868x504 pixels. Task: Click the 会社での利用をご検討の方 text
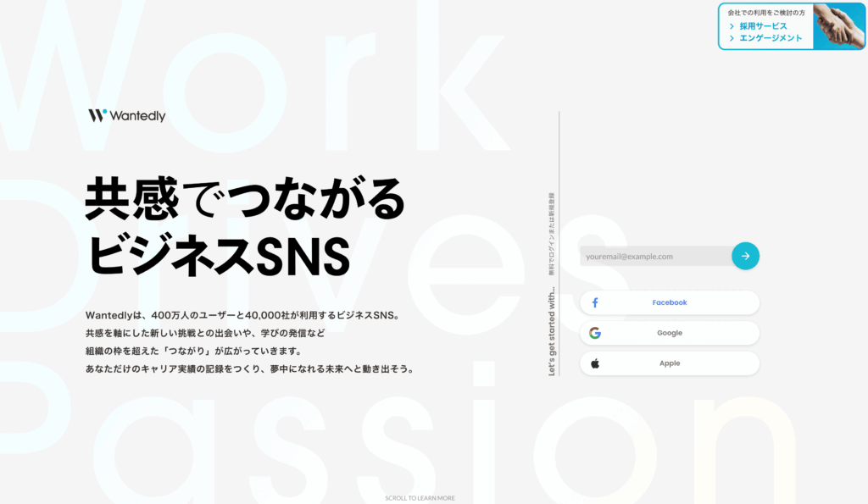(x=766, y=12)
